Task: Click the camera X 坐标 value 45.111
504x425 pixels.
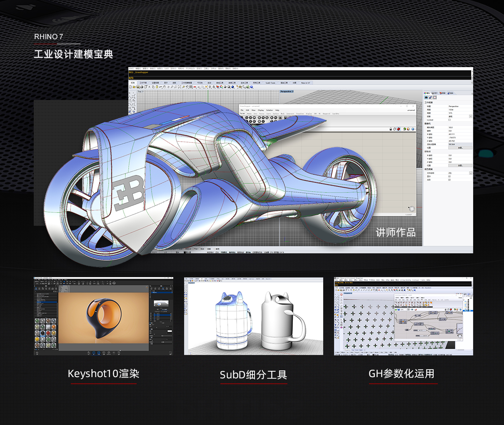Action: [x=460, y=134]
